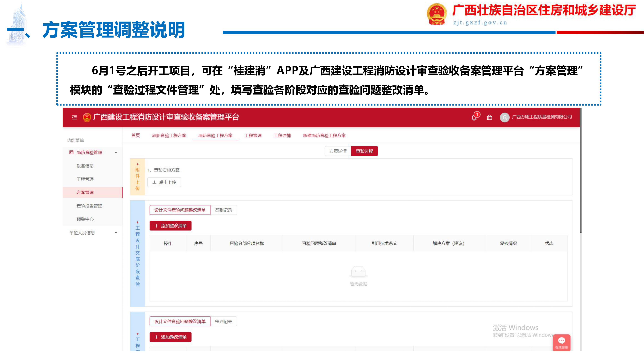Click the first 添加整改清单 button

pos(170,226)
